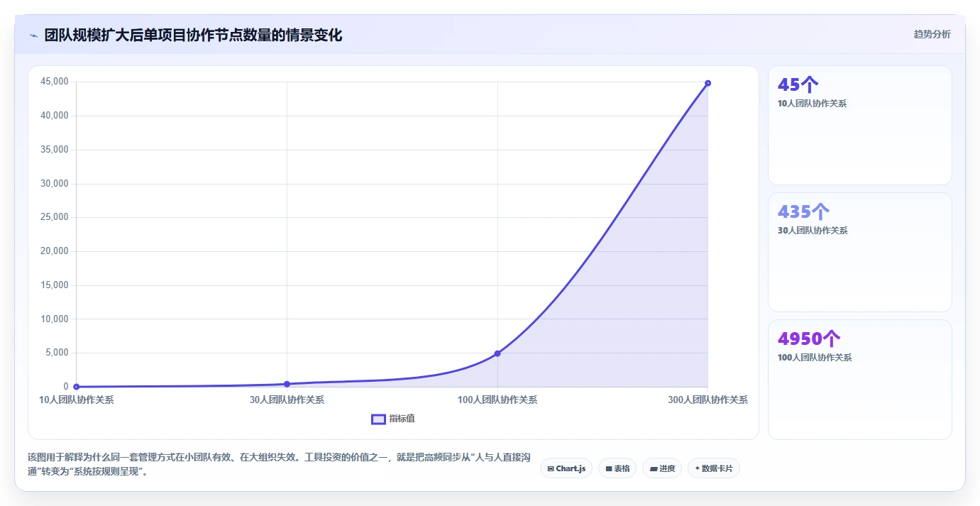Click the 10人团队协作关系 data point on chart
The height and width of the screenshot is (506, 980).
tap(77, 387)
